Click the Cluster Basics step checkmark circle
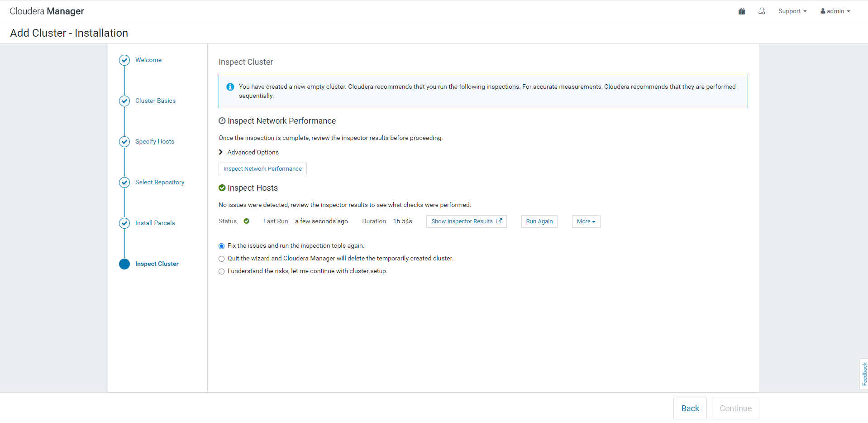The width and height of the screenshot is (868, 423). pyautogui.click(x=124, y=101)
